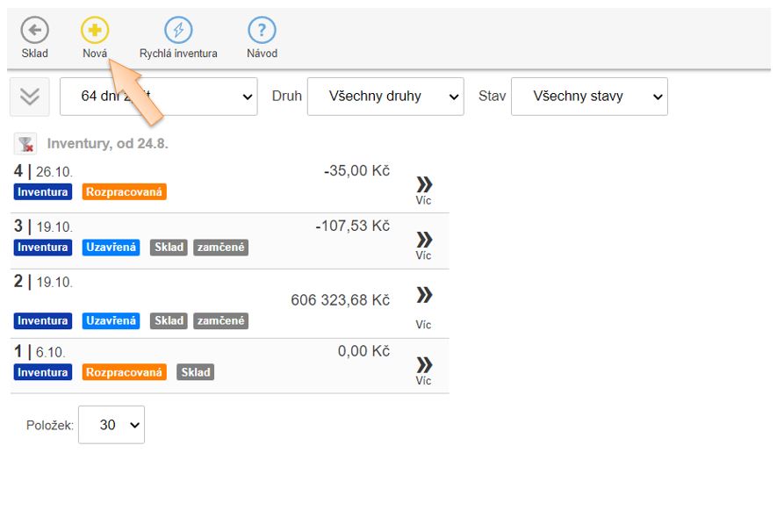Start Rychlá inventura lightning icon
The width and height of the screenshot is (777, 532).
[178, 32]
